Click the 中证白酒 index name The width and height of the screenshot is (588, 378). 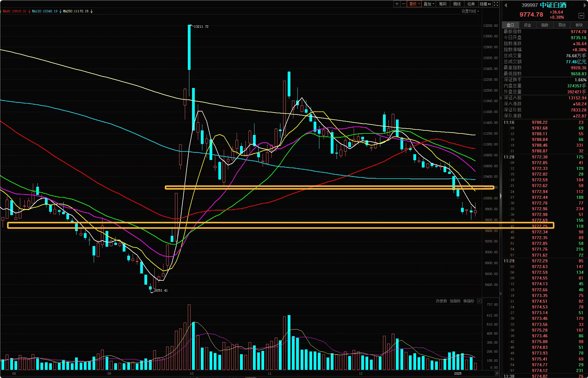[x=553, y=5]
